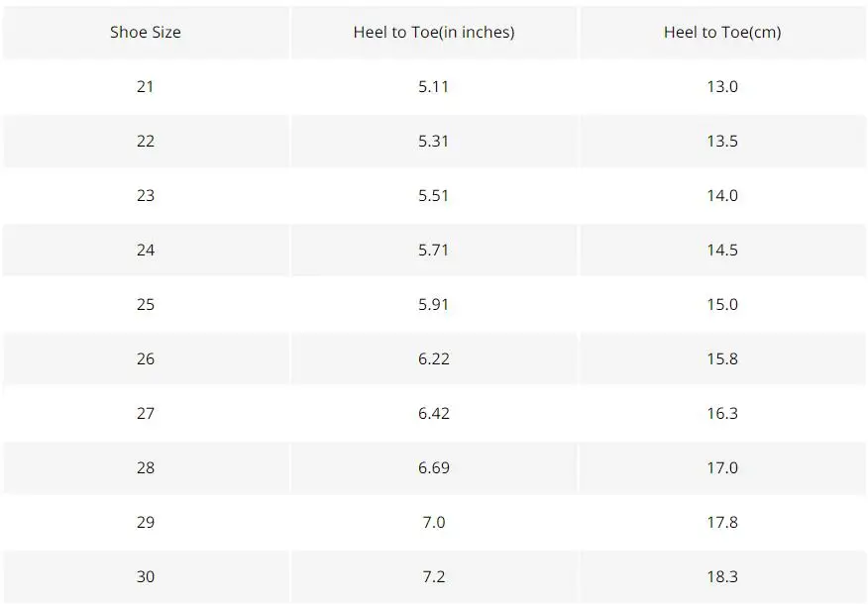Click the 7.2 inches value

point(434,577)
